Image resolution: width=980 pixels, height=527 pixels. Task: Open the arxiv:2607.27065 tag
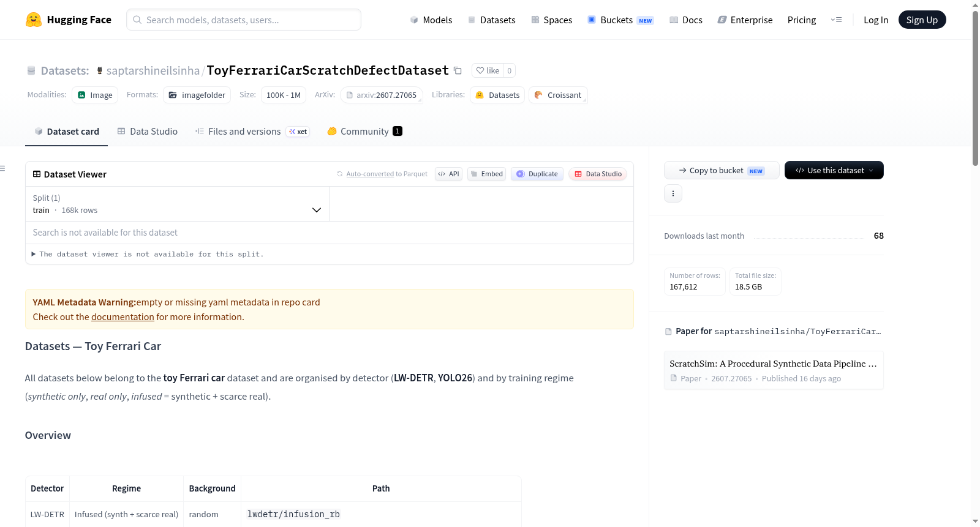pyautogui.click(x=381, y=95)
